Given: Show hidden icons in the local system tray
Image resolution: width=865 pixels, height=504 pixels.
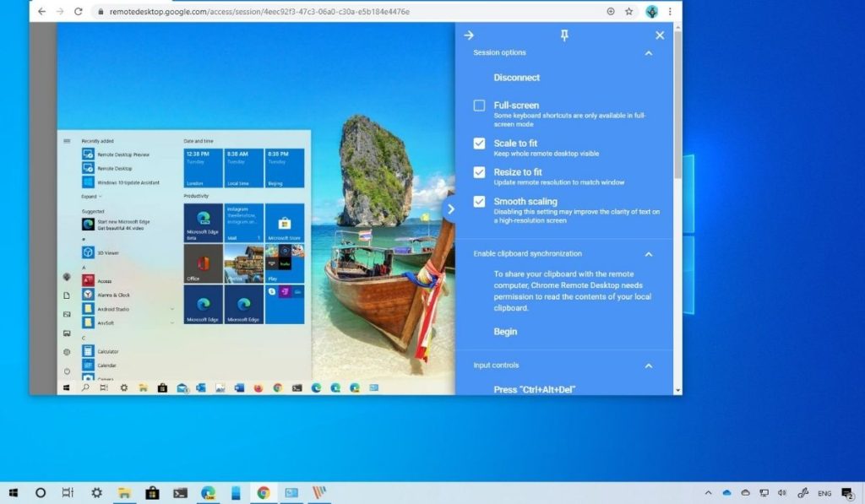Looking at the screenshot, I should [709, 492].
